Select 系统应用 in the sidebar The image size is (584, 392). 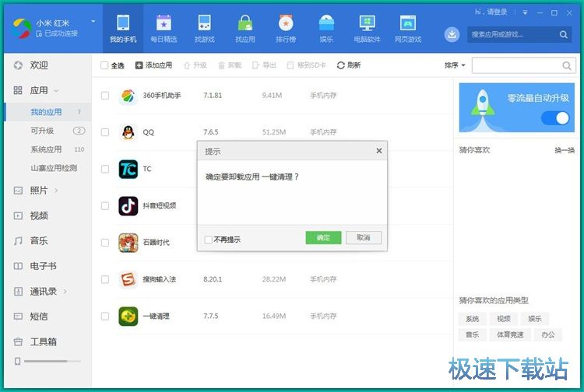[47, 149]
